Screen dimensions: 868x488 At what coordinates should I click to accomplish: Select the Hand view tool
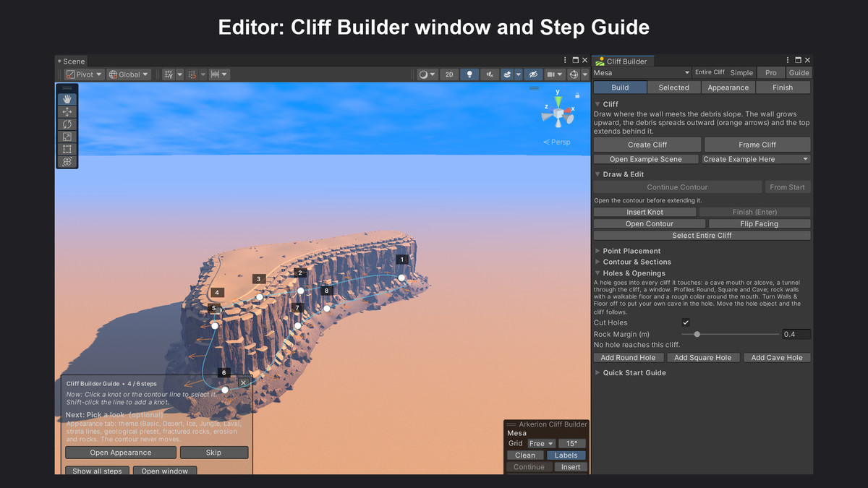67,100
